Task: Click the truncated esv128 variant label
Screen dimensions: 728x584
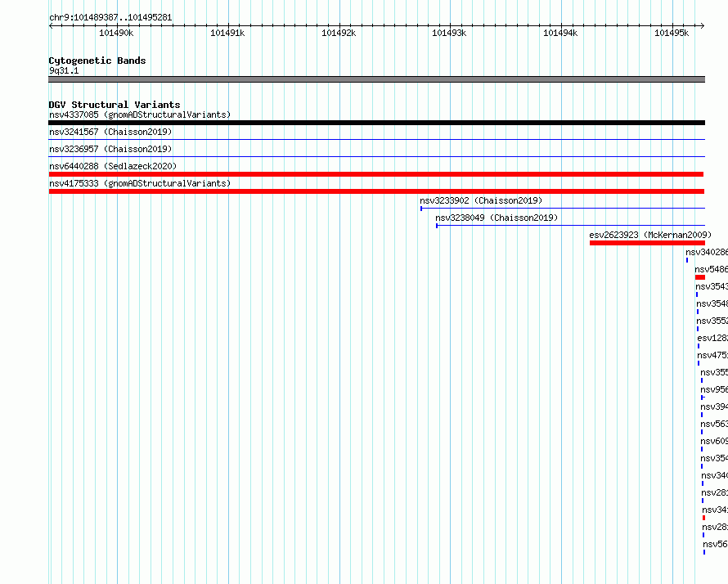Action: pos(712,338)
